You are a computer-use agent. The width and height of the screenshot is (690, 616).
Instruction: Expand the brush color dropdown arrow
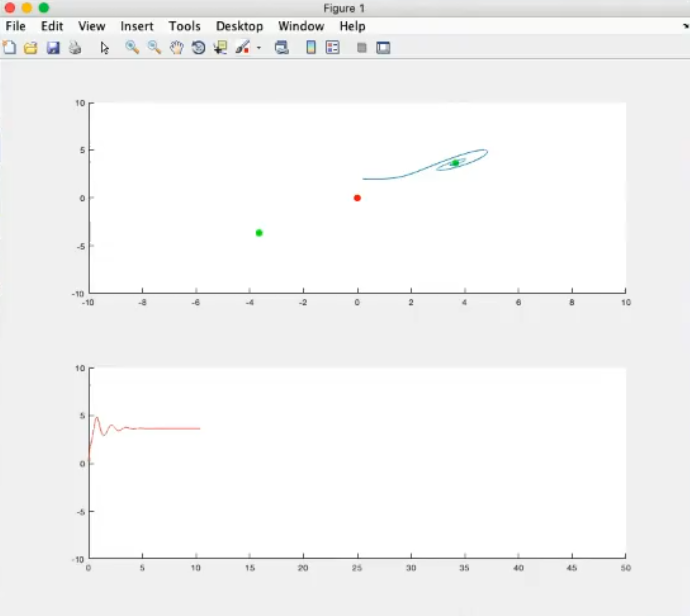pyautogui.click(x=258, y=47)
